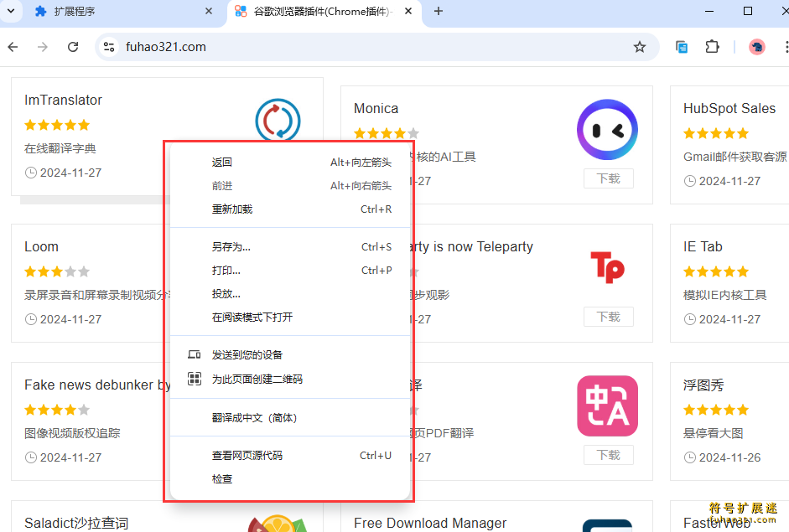Click Loom three-star rating
This screenshot has width=789, height=532.
click(x=57, y=271)
